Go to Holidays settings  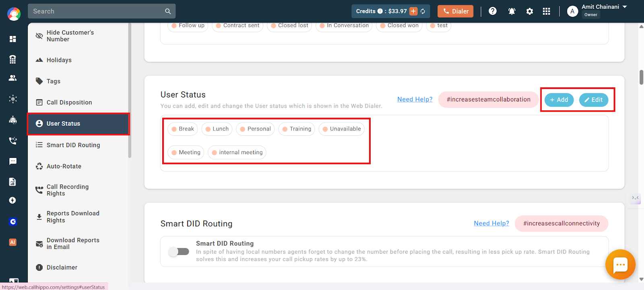(78, 60)
